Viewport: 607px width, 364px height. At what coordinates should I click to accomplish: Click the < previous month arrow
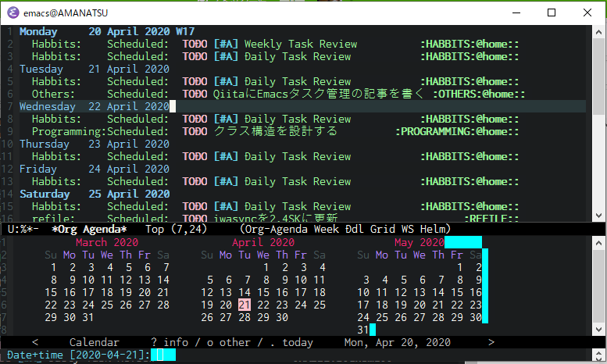click(35, 342)
